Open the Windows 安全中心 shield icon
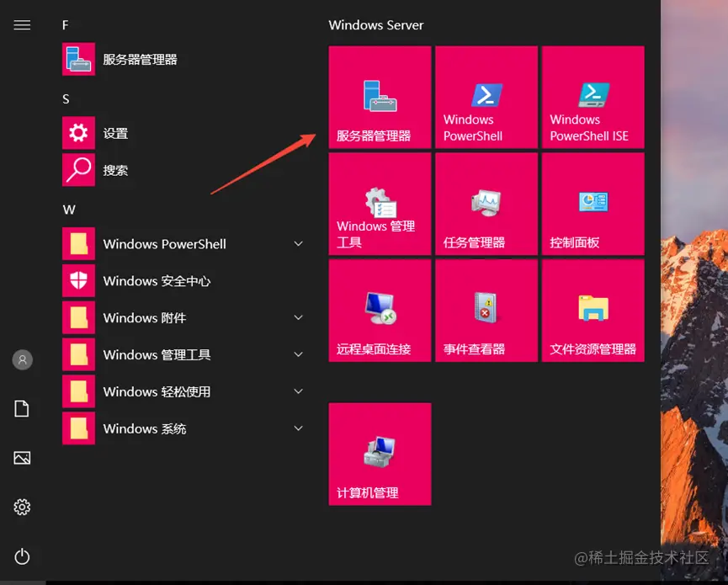 (x=78, y=280)
